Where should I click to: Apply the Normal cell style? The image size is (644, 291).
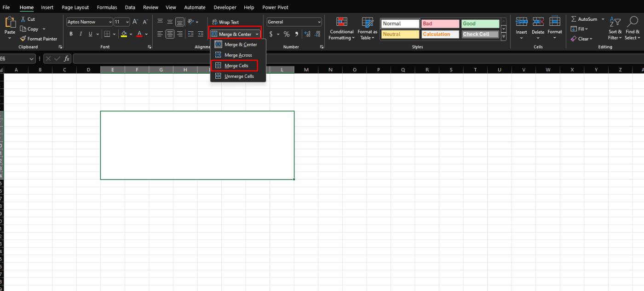point(400,23)
